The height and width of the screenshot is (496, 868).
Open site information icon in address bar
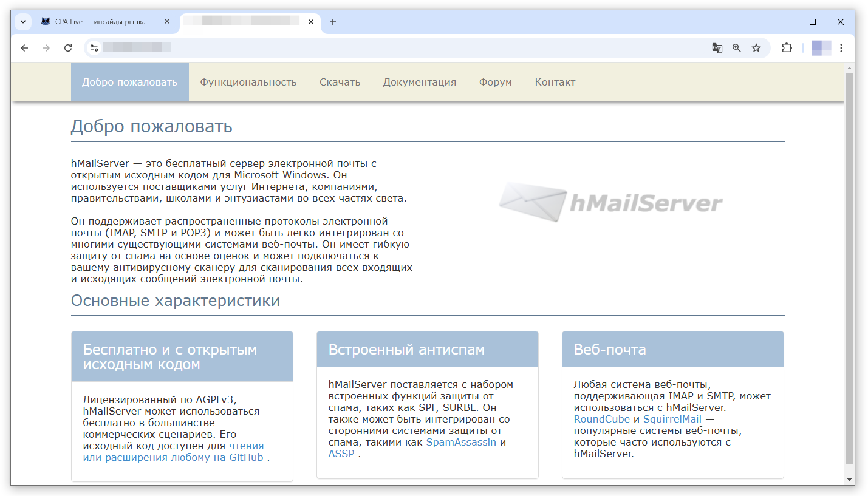94,48
